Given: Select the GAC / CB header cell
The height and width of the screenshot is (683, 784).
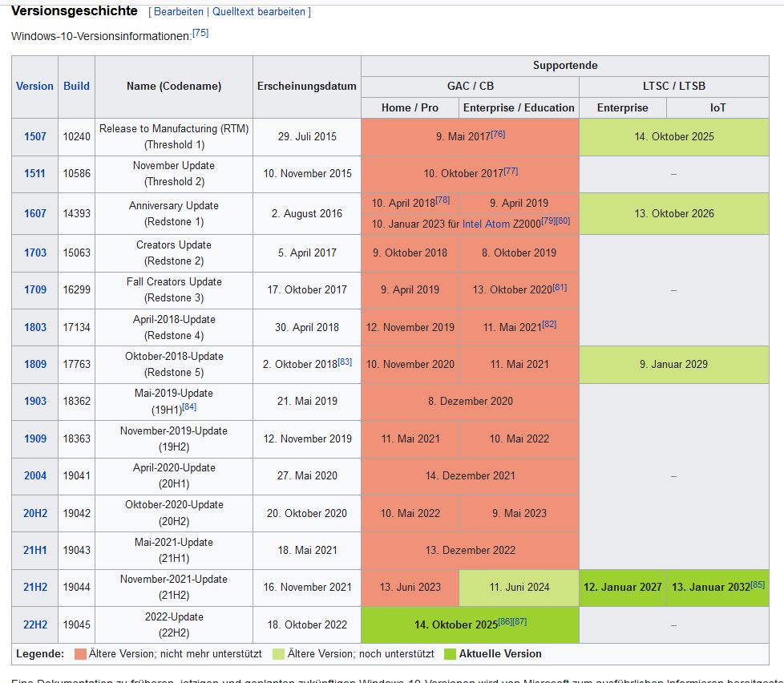Looking at the screenshot, I should point(470,87).
